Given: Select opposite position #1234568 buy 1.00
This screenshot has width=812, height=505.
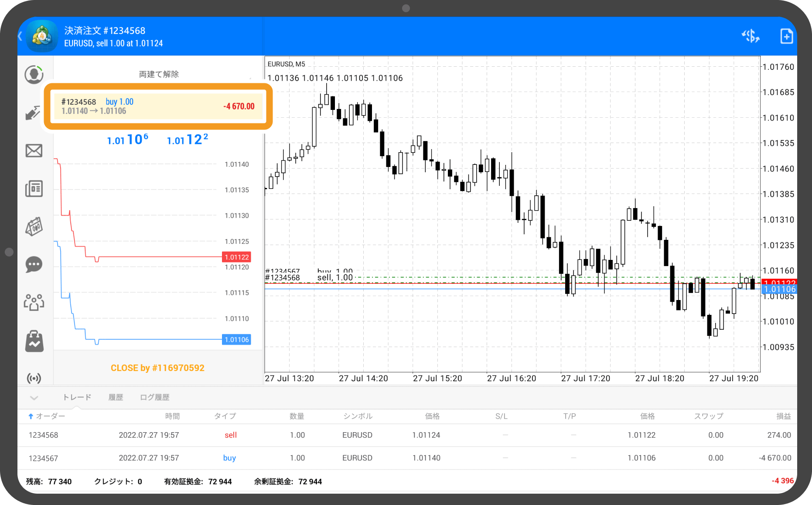Looking at the screenshot, I should tap(158, 106).
